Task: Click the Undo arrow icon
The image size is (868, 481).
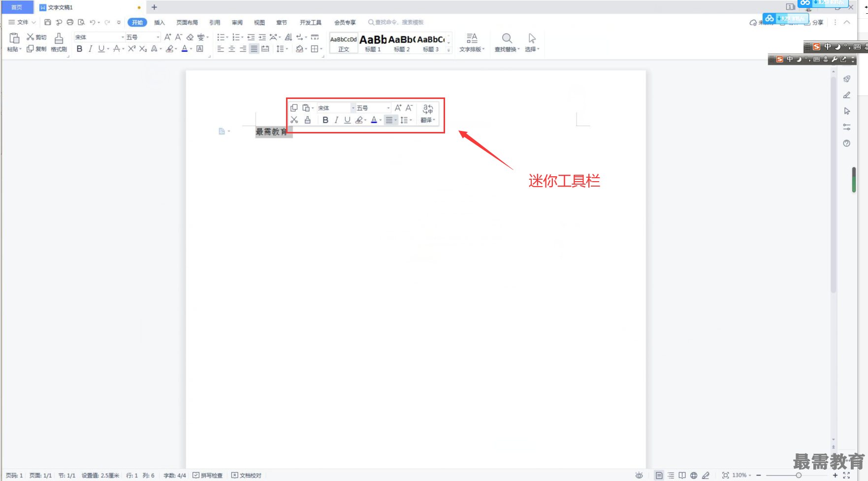Action: 92,22
